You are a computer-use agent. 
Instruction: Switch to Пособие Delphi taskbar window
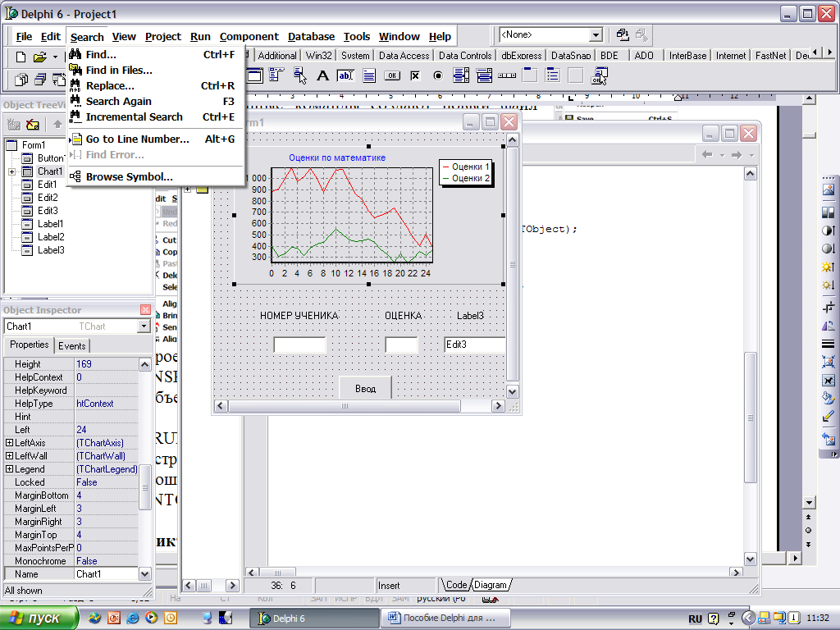pos(445,619)
